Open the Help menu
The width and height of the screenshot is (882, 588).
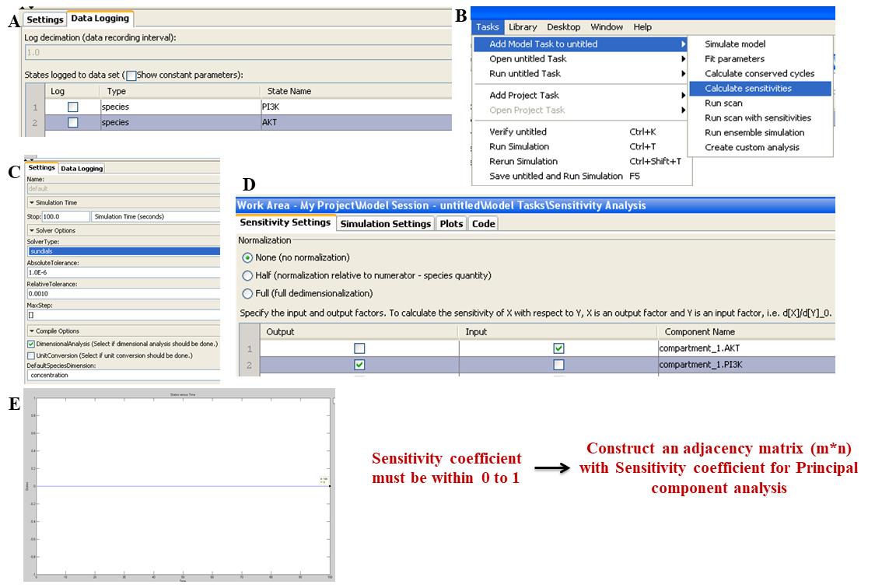[642, 27]
